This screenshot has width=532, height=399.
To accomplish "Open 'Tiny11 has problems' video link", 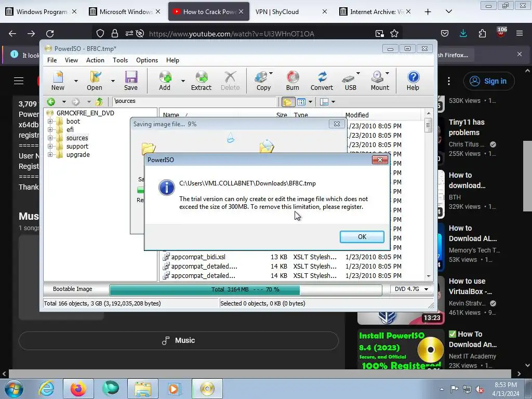I will click(467, 127).
